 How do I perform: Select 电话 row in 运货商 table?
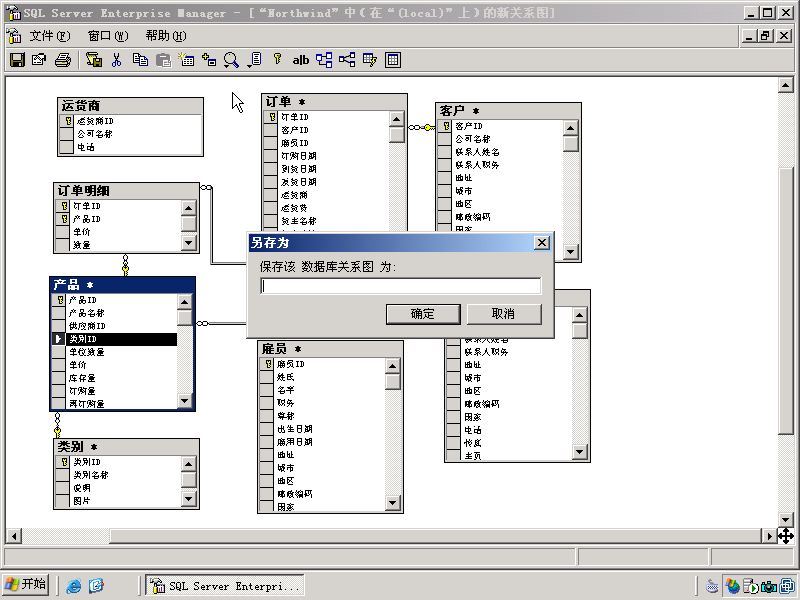131,147
